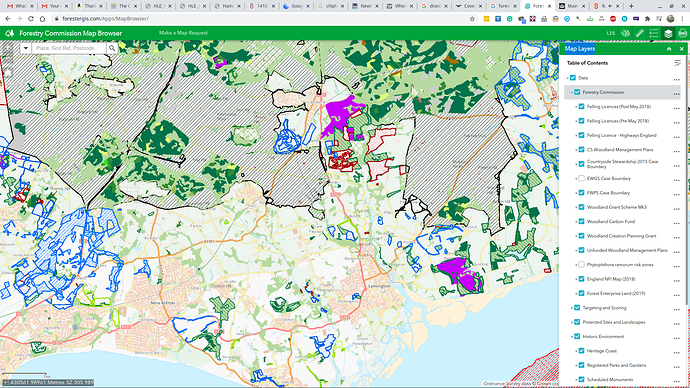
Task: Open Table of Contents filter options icon
Action: click(x=677, y=63)
